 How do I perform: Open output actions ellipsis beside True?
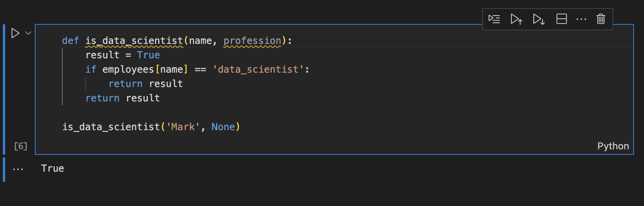point(18,169)
